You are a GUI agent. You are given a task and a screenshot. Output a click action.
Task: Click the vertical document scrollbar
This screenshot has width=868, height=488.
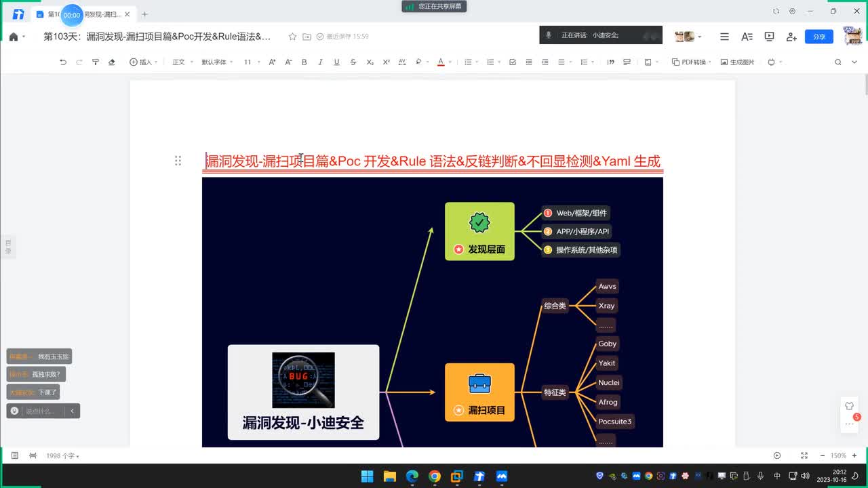[x=865, y=86]
